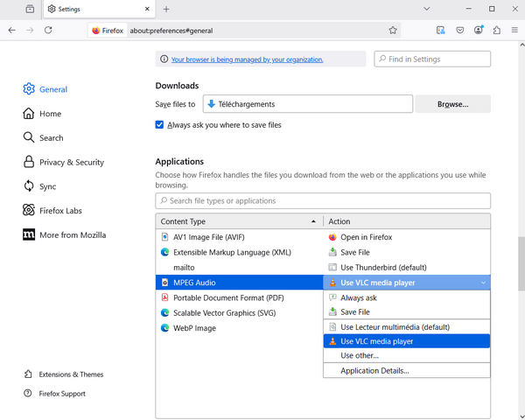Focus the Search file types or applications box
Viewport: 525px width, 420px height.
pos(323,200)
